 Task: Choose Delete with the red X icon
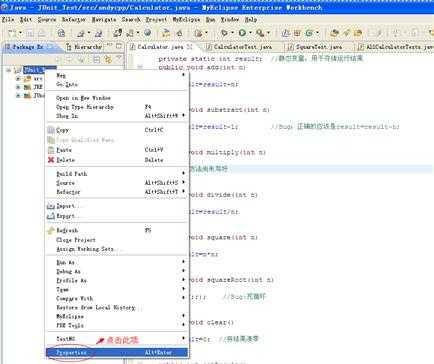click(x=117, y=160)
